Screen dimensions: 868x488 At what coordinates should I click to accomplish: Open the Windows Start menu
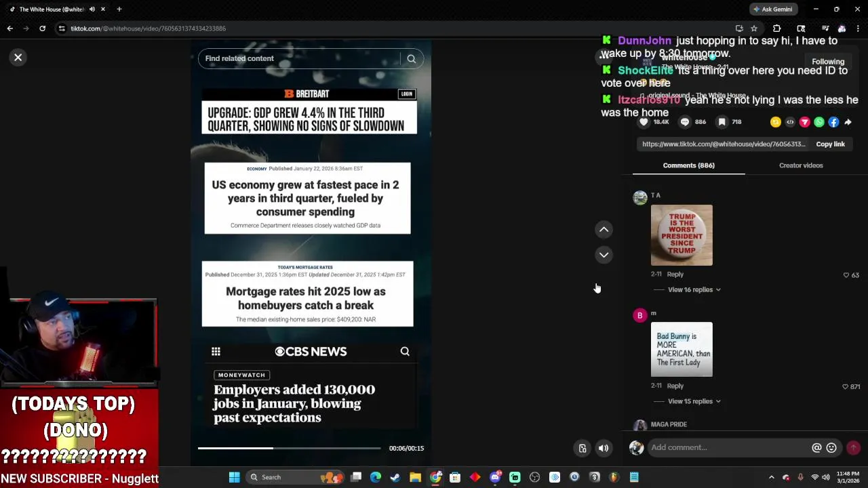[x=234, y=477]
